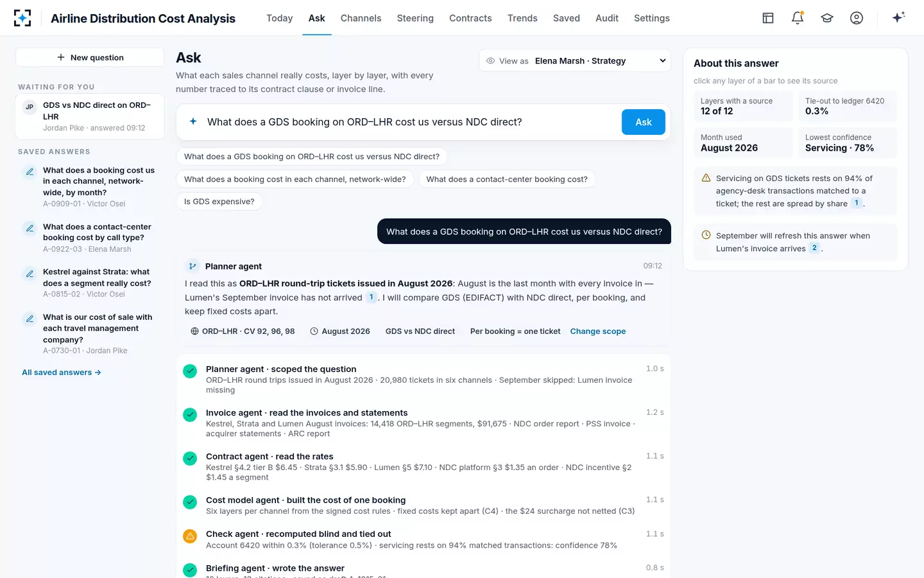Click the sparkle assistant icon
Viewport: 924px width, 578px height.
coord(898,17)
